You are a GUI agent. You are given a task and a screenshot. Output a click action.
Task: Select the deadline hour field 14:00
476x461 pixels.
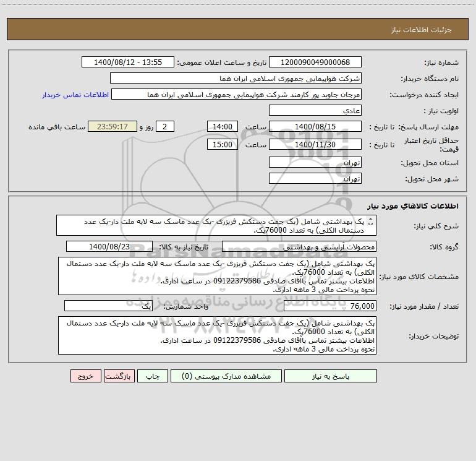pos(221,127)
